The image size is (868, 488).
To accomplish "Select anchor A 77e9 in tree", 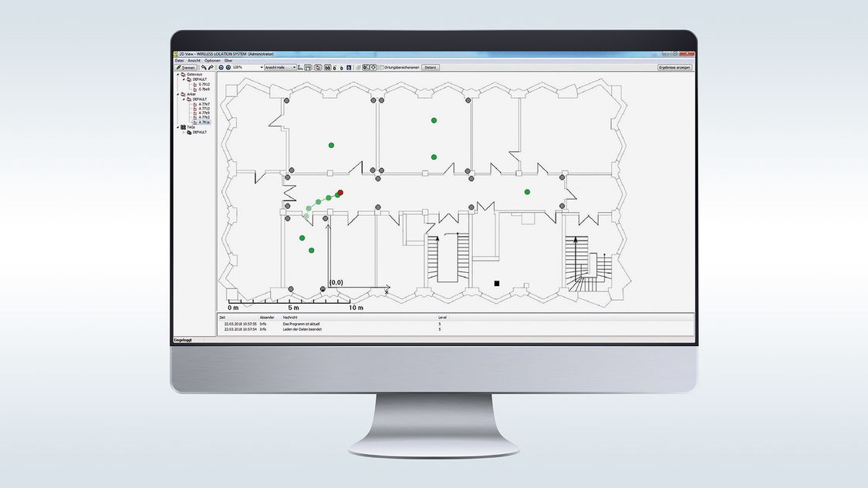I will click(204, 113).
